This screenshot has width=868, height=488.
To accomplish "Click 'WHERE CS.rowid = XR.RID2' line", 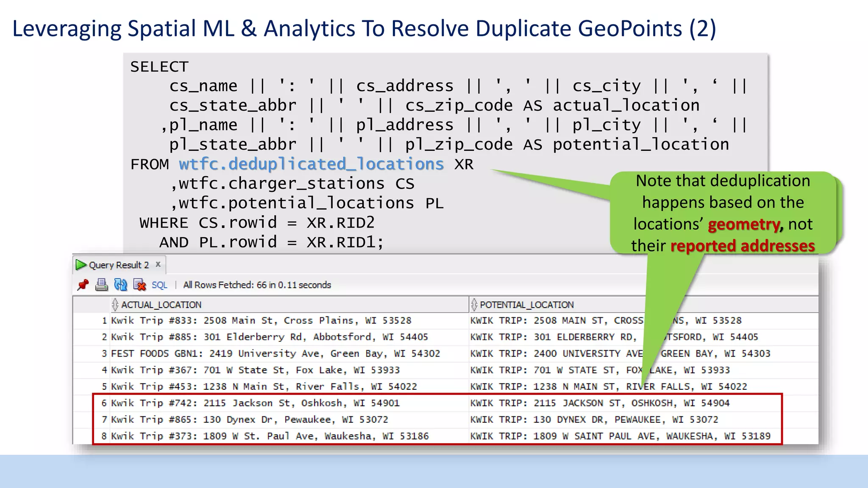I will click(257, 223).
